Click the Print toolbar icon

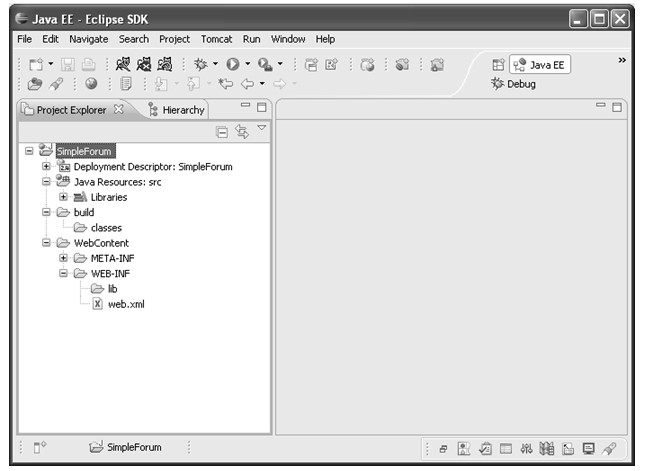click(x=88, y=65)
